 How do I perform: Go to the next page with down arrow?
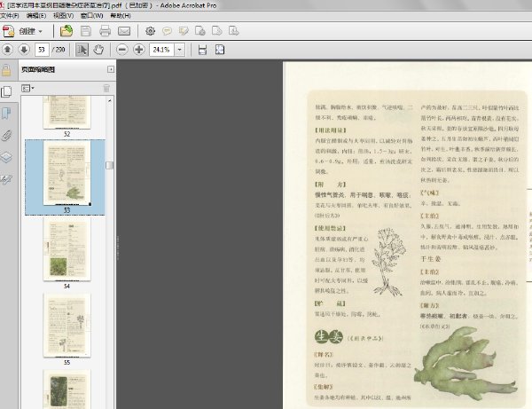(x=23, y=50)
